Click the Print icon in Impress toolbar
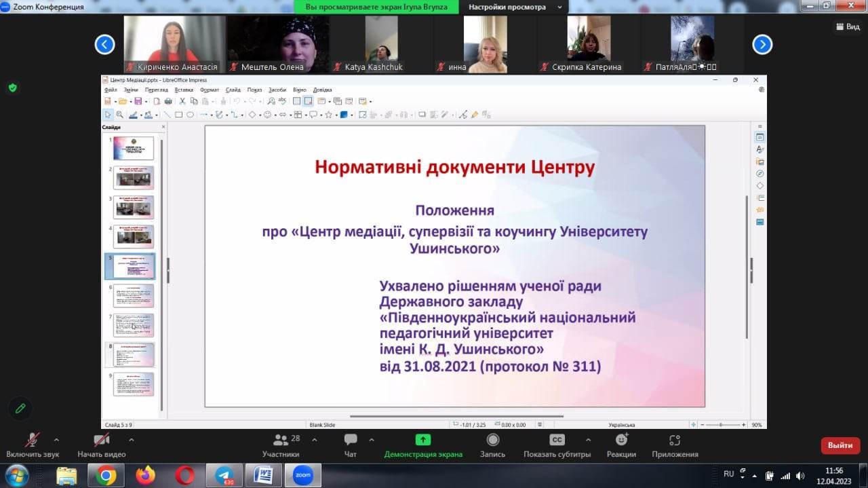This screenshot has width=868, height=488. pos(168,101)
